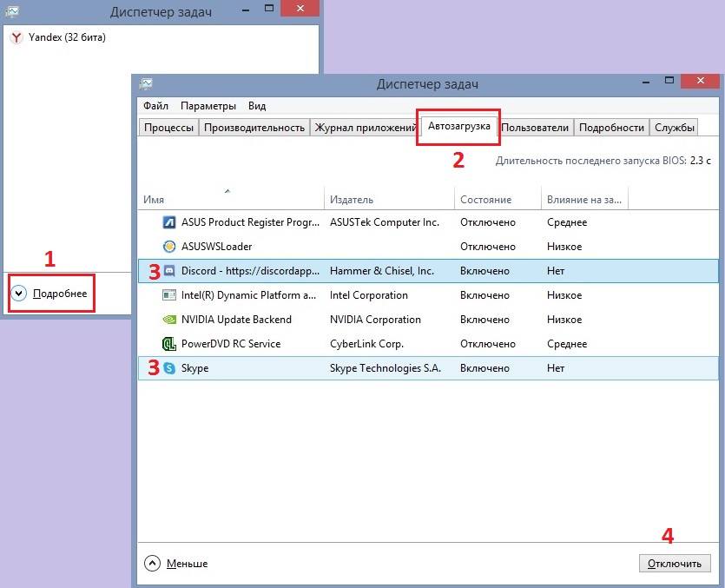The height and width of the screenshot is (588, 725).
Task: Maximize the front Task Manager window
Action: pos(669,81)
